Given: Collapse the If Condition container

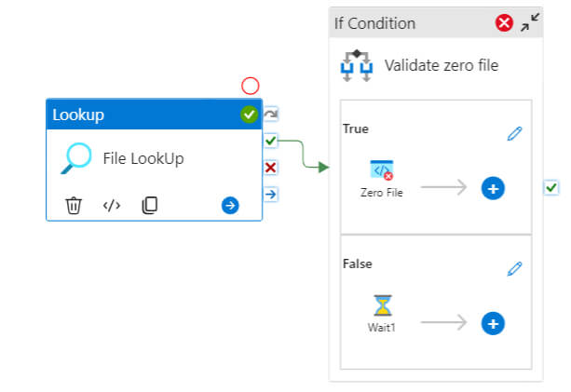Looking at the screenshot, I should point(530,22).
